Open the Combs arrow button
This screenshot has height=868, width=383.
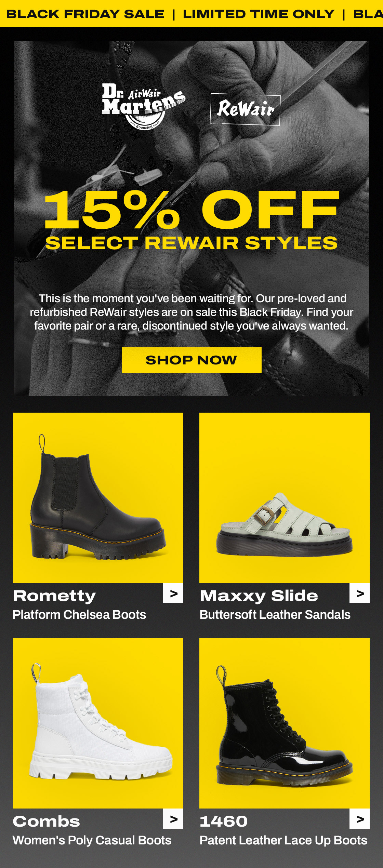coord(173,819)
